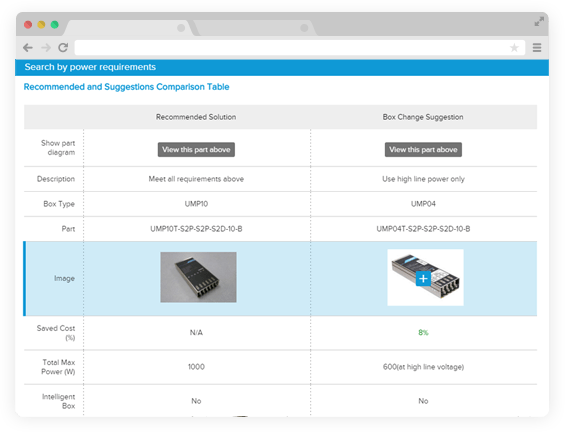Click the browser forward arrow
Viewport: 565px width, 432px height.
pyautogui.click(x=46, y=48)
